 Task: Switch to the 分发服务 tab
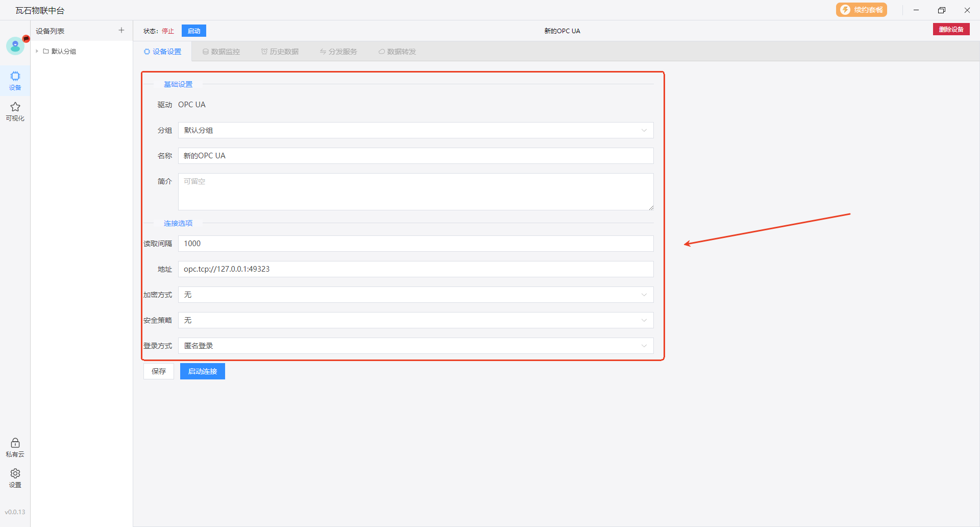338,52
